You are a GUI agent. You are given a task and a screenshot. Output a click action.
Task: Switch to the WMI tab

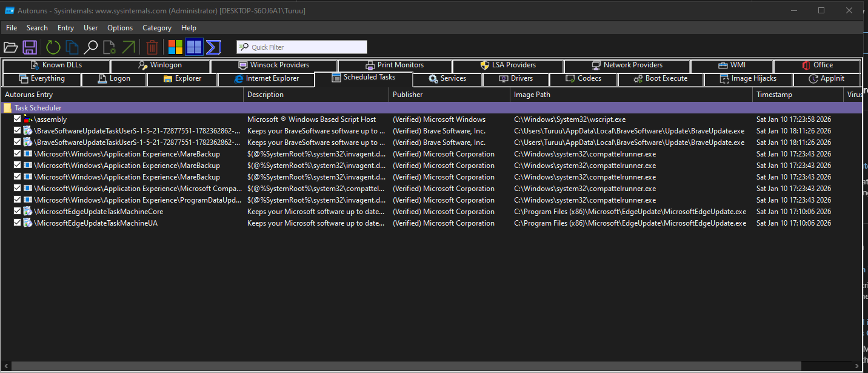(x=732, y=66)
